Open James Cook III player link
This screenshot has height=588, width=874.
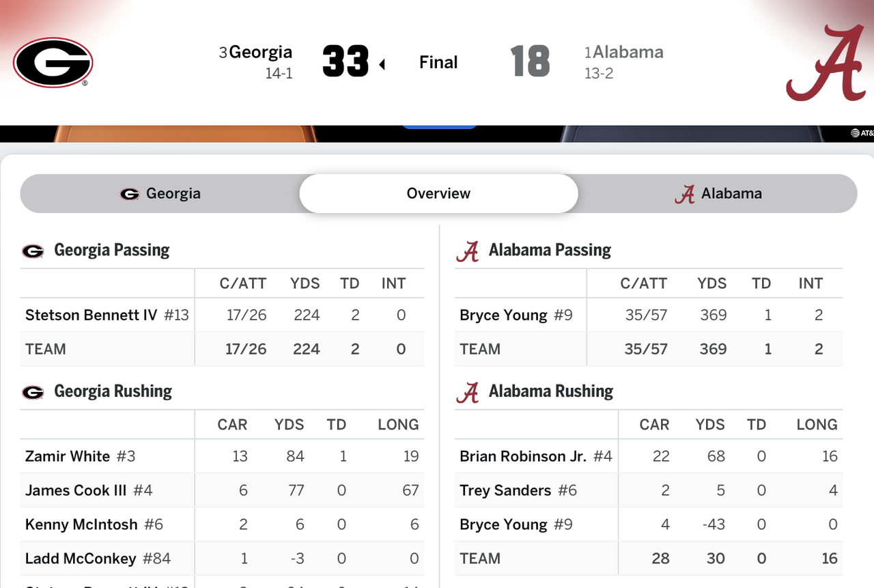[x=76, y=490]
